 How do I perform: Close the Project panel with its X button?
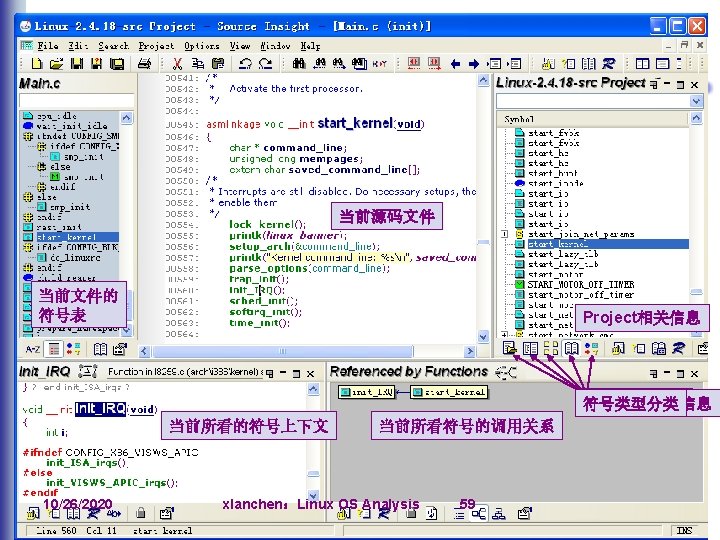coord(694,84)
